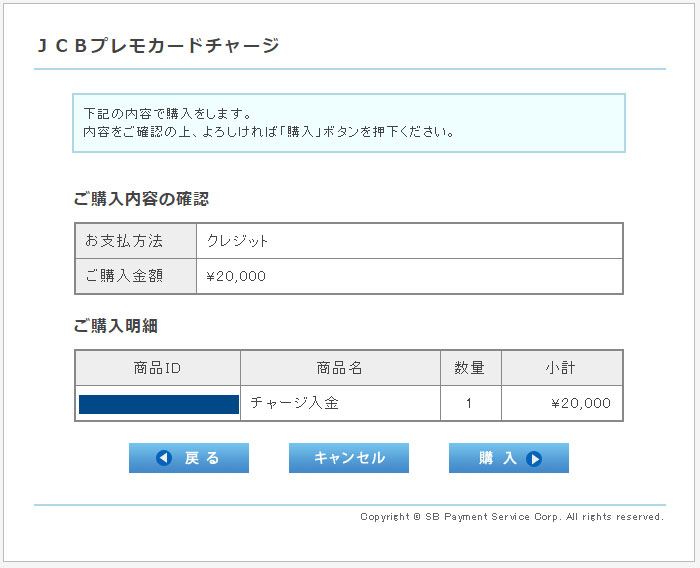Viewport: 700px width, 568px height.
Task: Click the 商品名 column header
Action: [340, 368]
